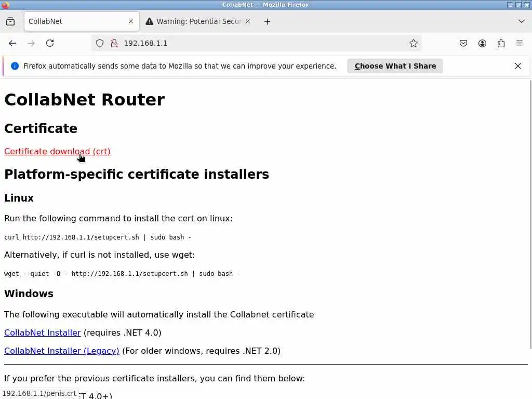
Task: Minimize the Firefox window
Action: point(510,5)
